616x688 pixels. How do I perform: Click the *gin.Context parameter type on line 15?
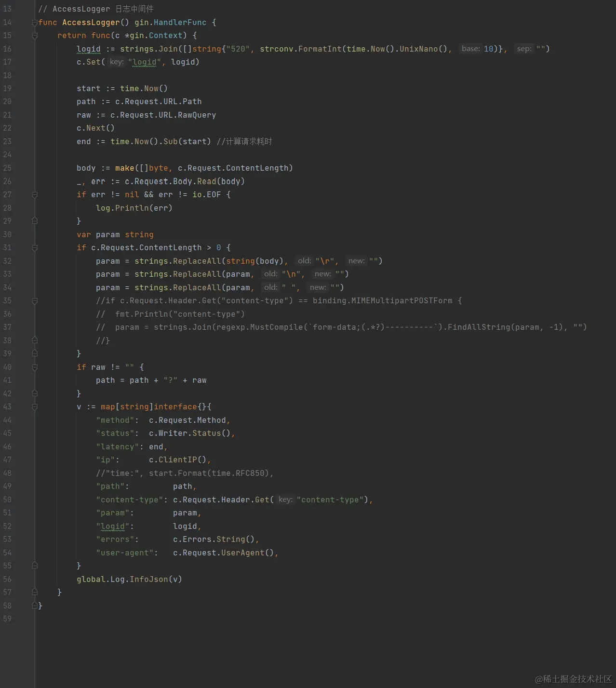(x=153, y=36)
